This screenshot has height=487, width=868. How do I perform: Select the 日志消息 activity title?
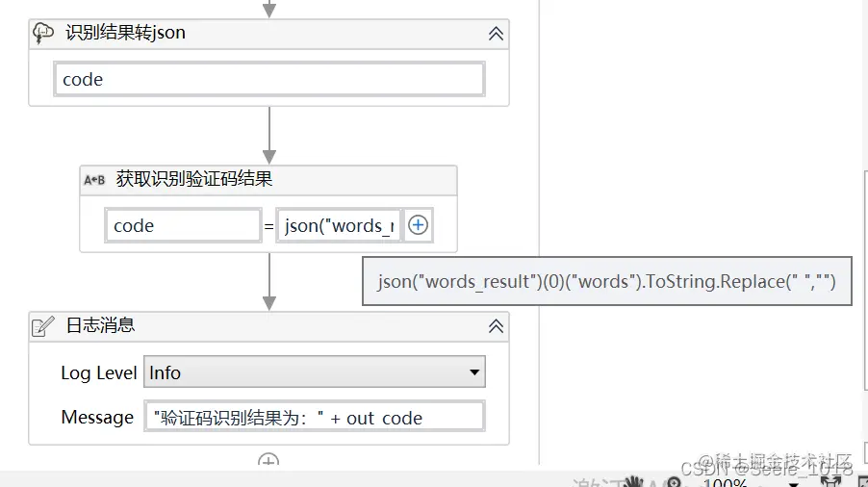101,325
